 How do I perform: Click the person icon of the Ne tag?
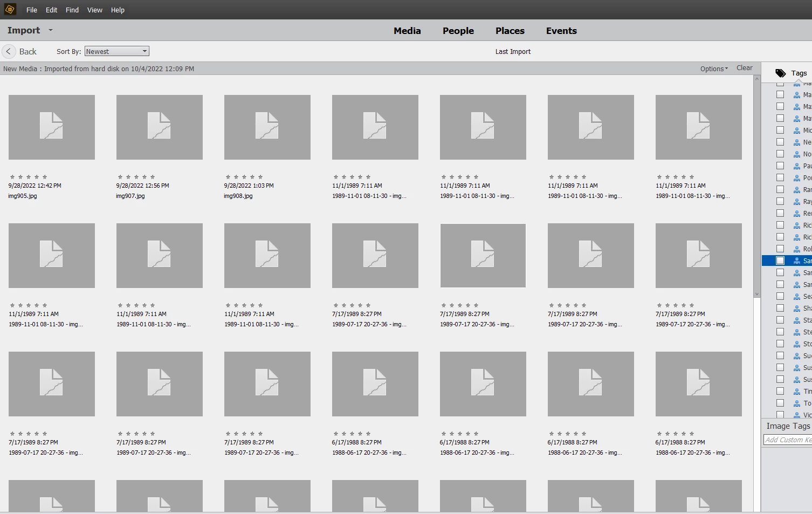tap(797, 142)
